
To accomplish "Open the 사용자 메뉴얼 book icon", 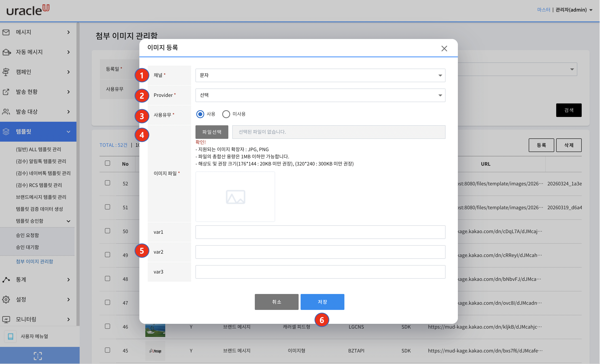I will [x=11, y=337].
